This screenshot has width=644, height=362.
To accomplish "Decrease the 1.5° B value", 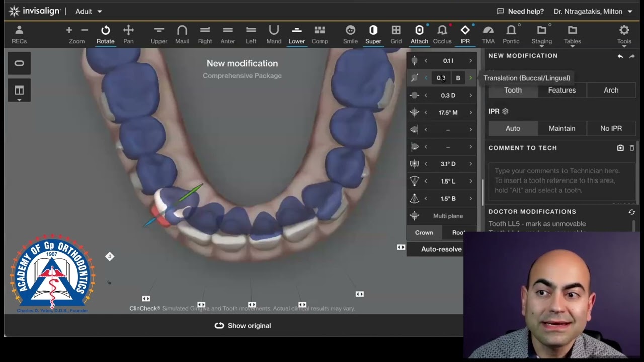I will (426, 198).
